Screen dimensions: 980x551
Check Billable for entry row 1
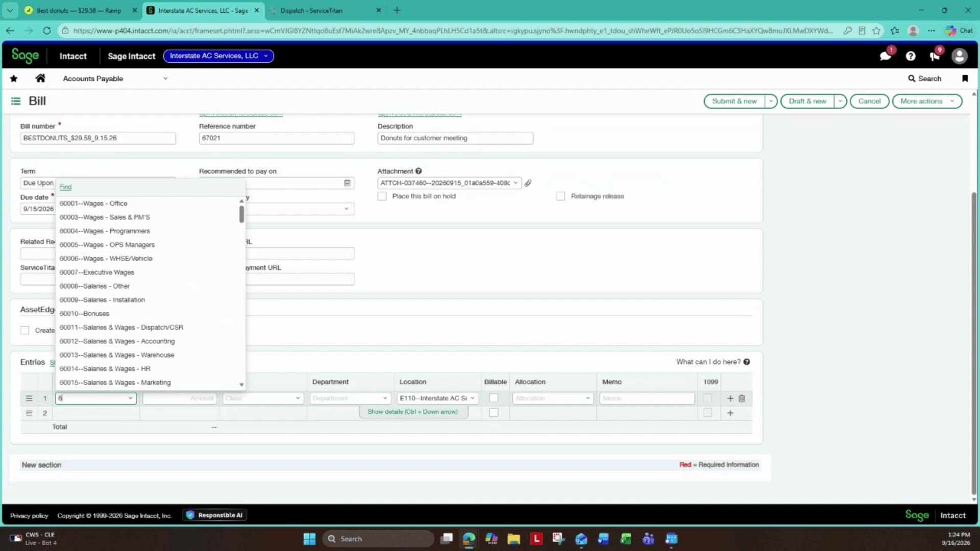[x=494, y=398]
